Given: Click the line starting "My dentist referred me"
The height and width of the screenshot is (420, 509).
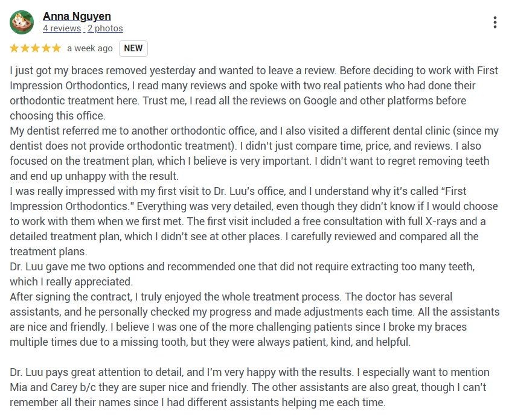Looking at the screenshot, I should tap(254, 131).
